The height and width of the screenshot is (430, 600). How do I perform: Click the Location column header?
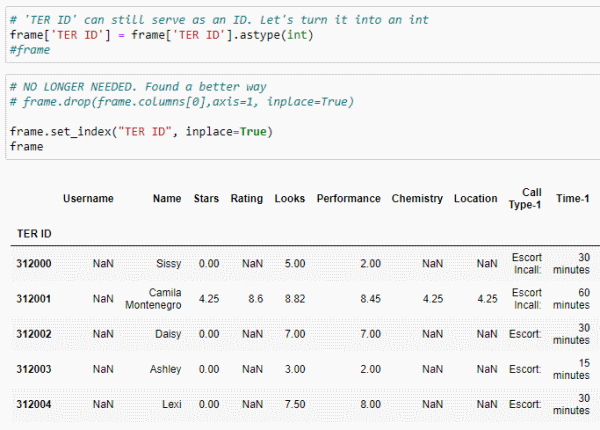476,199
